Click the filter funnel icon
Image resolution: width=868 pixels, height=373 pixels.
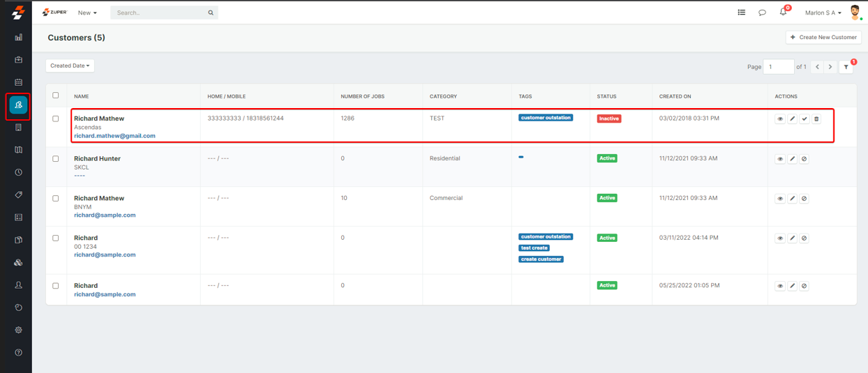846,67
